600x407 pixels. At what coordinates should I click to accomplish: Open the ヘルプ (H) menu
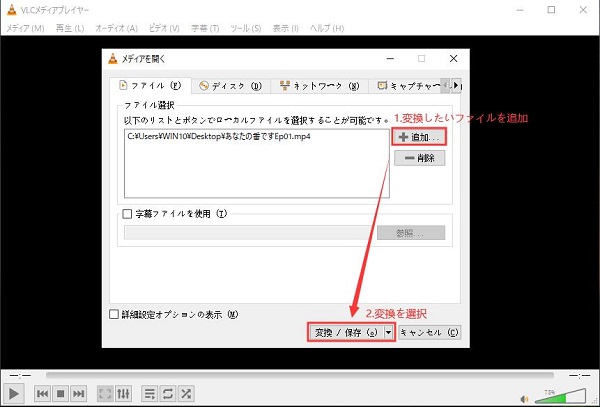pos(327,28)
